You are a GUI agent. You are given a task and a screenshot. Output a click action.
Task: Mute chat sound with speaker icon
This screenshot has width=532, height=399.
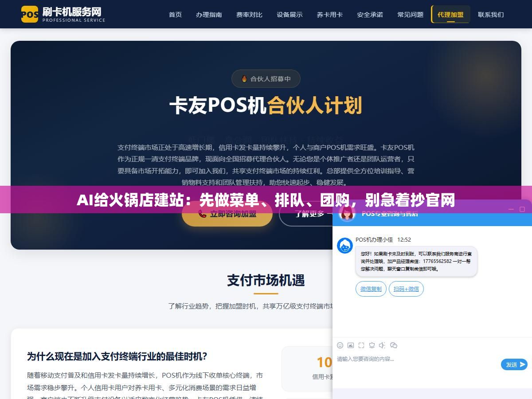tap(382, 345)
